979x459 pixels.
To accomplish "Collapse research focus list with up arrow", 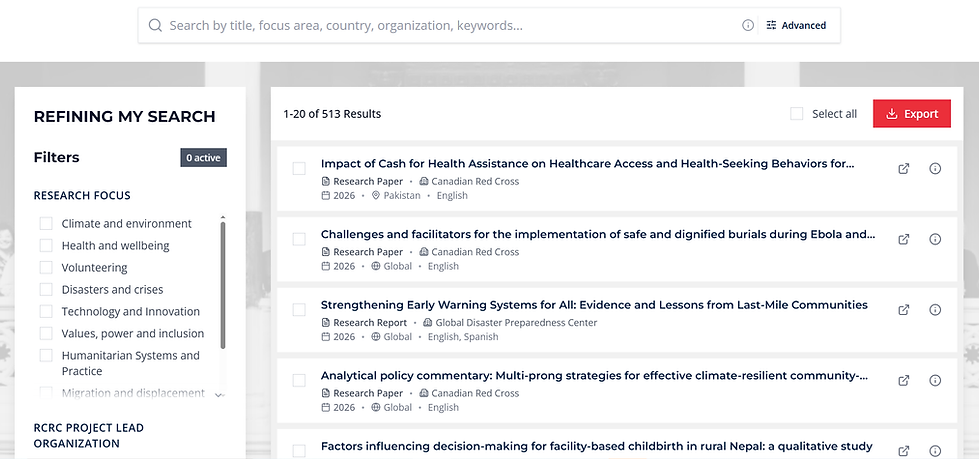I will pos(223,217).
